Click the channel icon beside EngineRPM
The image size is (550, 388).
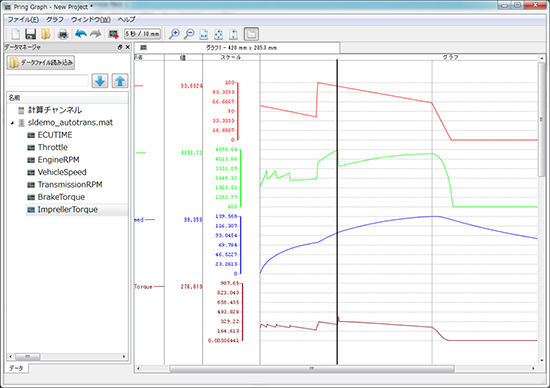[31, 160]
